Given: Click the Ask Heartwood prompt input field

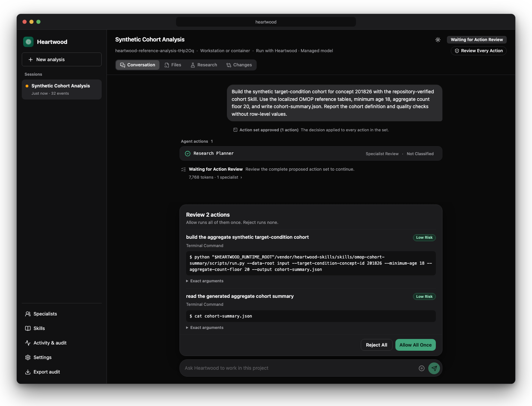Looking at the screenshot, I should click(x=299, y=368).
